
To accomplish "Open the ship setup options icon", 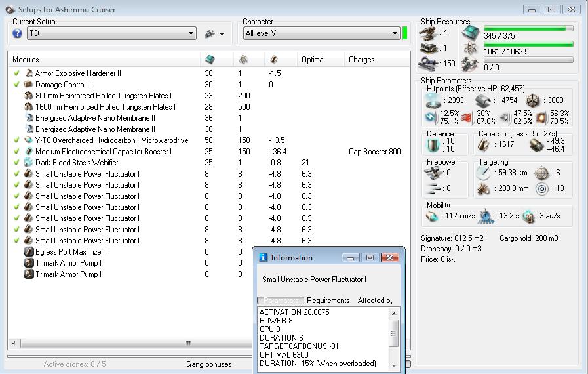I will [210, 33].
